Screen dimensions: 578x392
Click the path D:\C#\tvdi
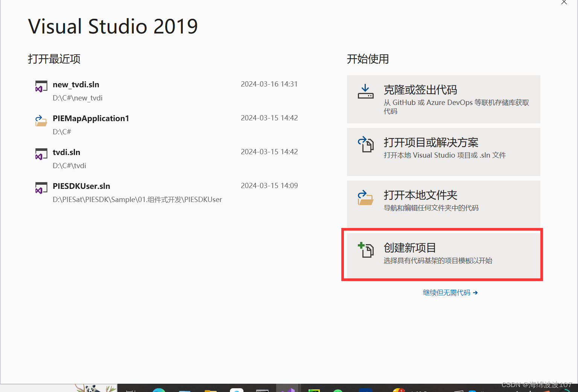pos(69,166)
